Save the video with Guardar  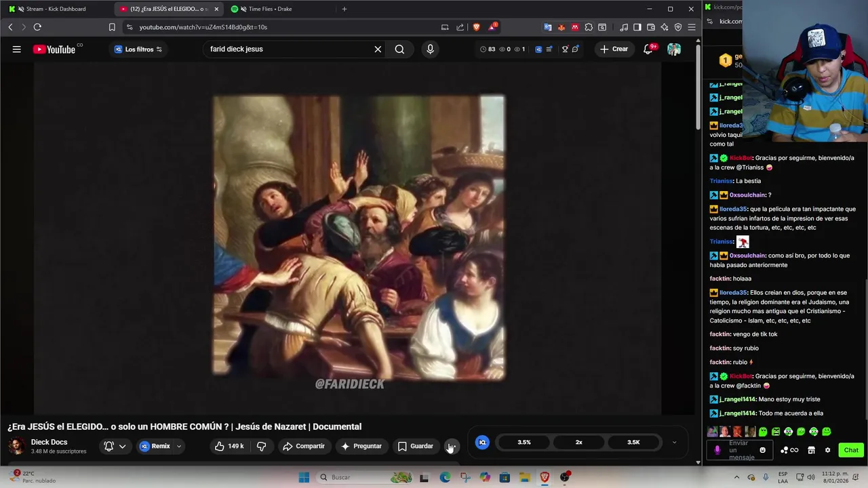(415, 446)
